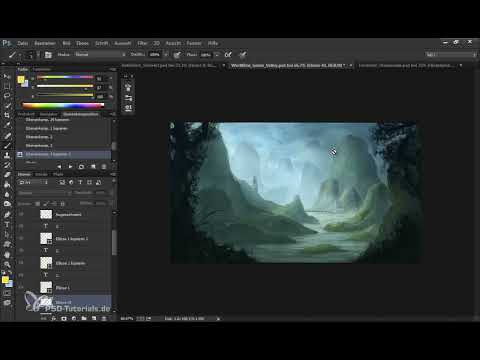The width and height of the screenshot is (480, 360).
Task: Select the Paint Bucket tool
Action: tap(7, 184)
